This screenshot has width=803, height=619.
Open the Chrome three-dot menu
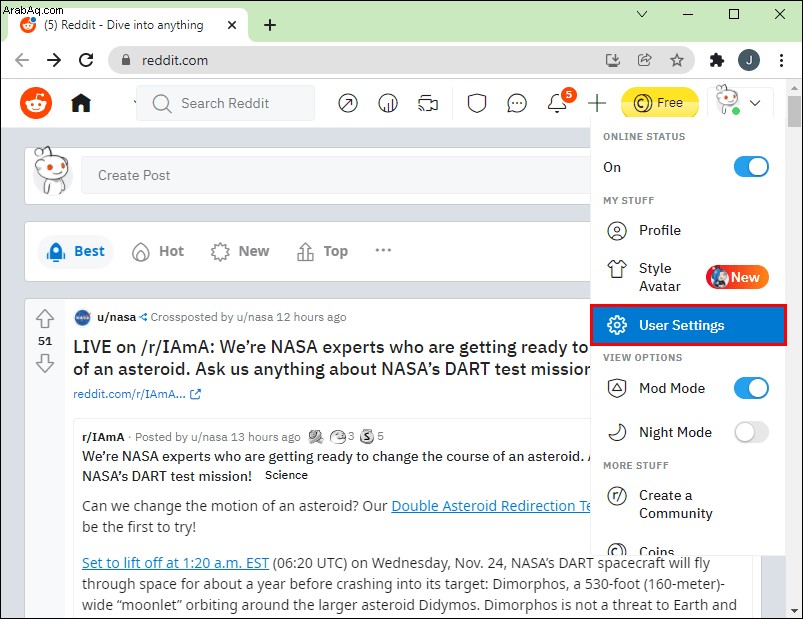[x=781, y=60]
